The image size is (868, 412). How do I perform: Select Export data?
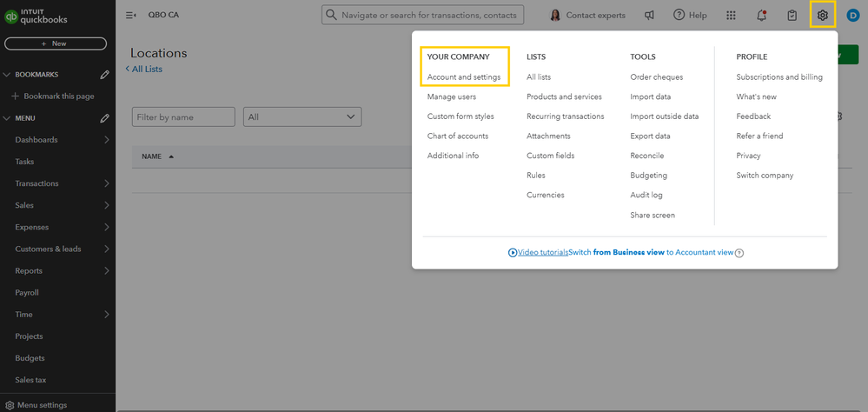point(650,136)
